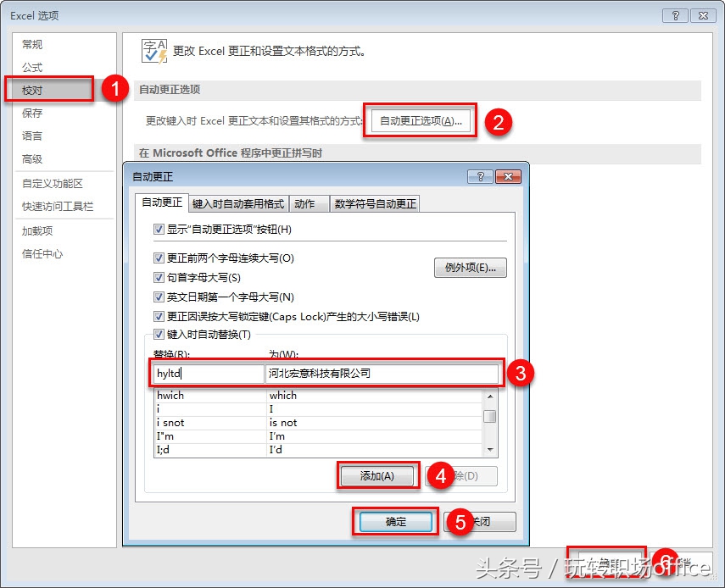Select the lowercase i → I replacement entry
Screen dimensions: 725x588
[x=318, y=408]
